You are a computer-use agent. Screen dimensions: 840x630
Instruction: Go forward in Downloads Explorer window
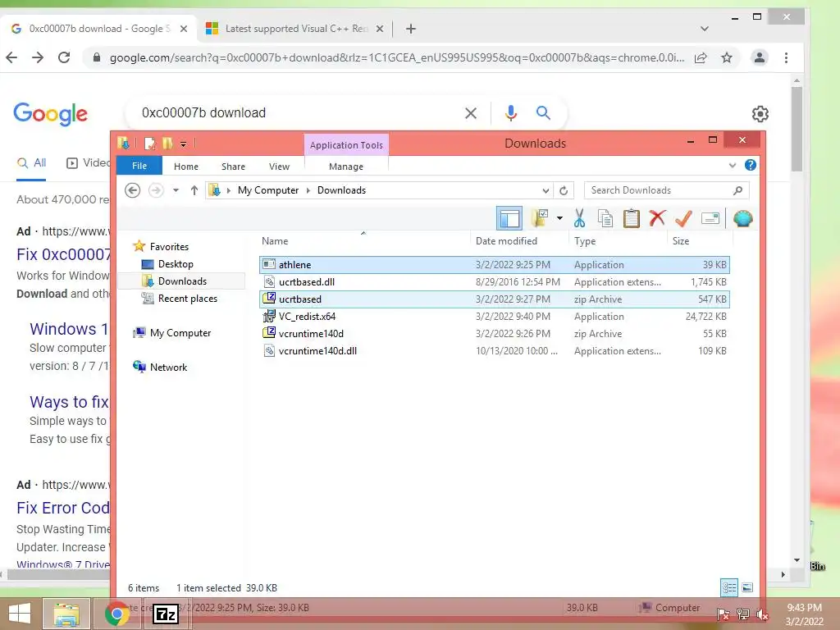pos(156,190)
